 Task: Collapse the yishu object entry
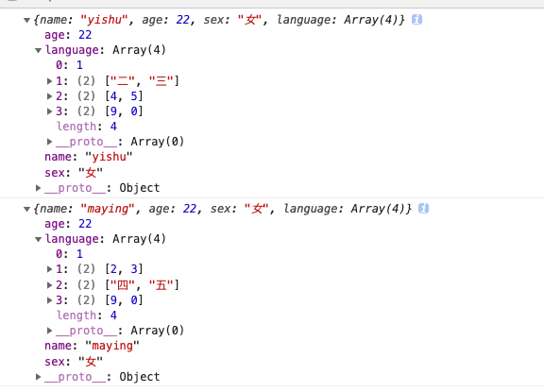point(26,20)
